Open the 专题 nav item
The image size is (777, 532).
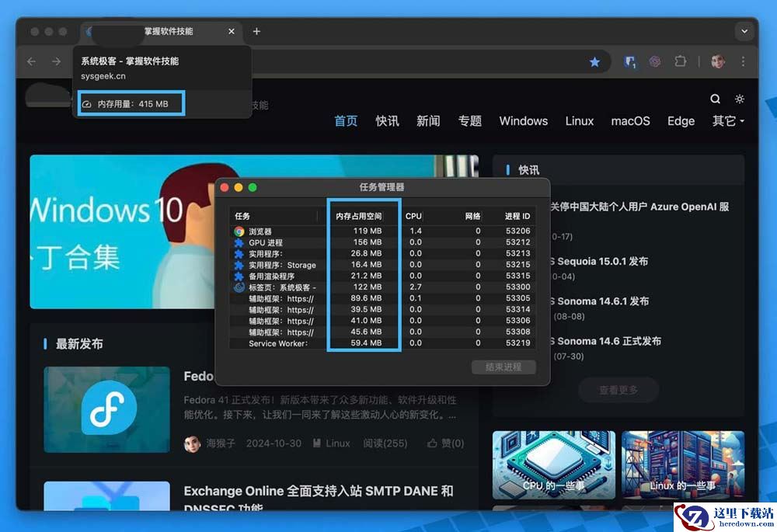click(470, 121)
